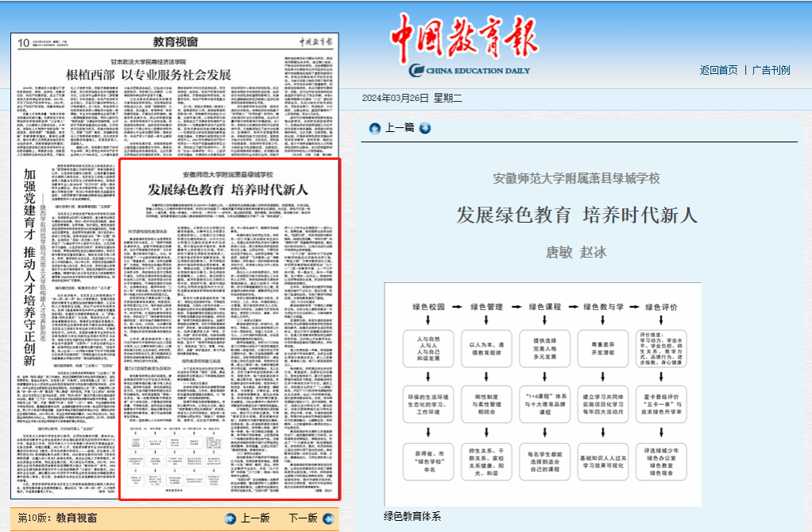
Task: Go to the next page via 下一版
Action: pos(303,518)
